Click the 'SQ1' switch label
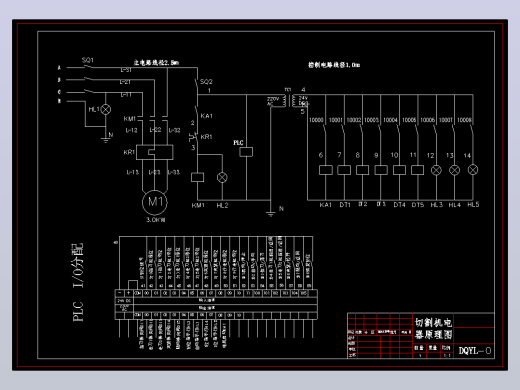Screen dimensions: 520x390 pyautogui.click(x=88, y=60)
